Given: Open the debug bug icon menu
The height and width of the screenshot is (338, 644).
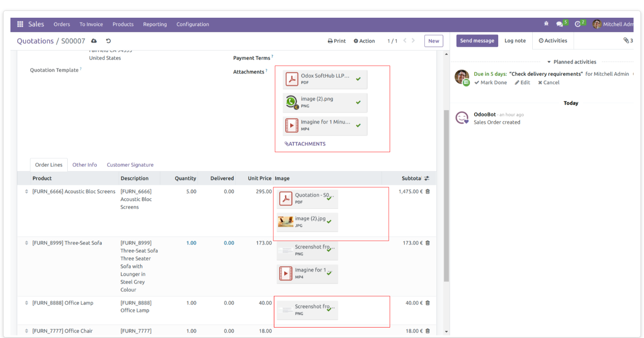Looking at the screenshot, I should click(546, 24).
